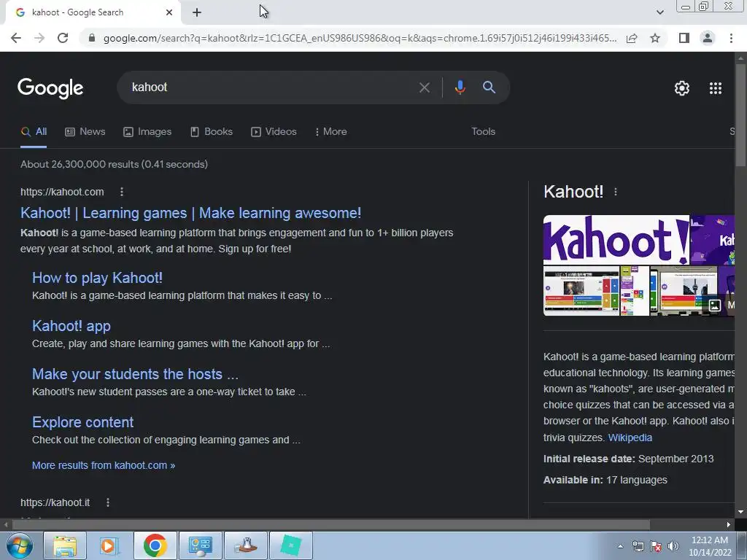Open Make your students the hosts link
Screen dimensions: 747x560
pyautogui.click(x=135, y=374)
